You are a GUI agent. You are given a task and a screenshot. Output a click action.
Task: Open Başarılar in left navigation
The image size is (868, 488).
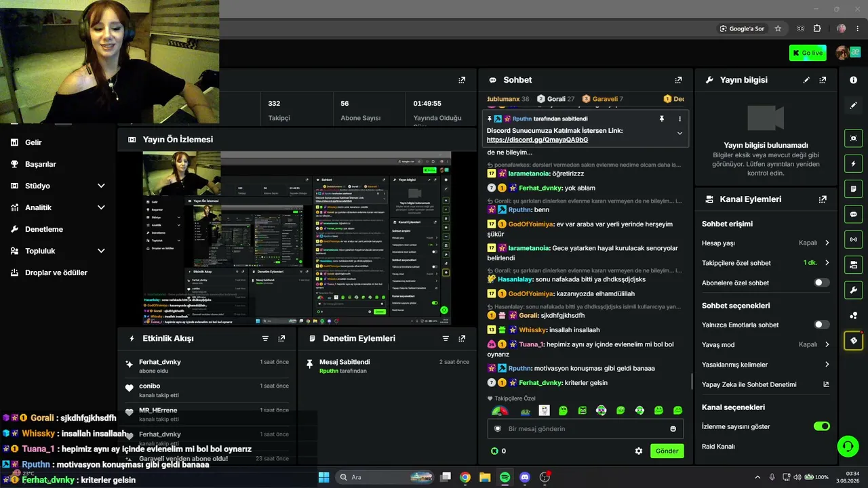[41, 164]
